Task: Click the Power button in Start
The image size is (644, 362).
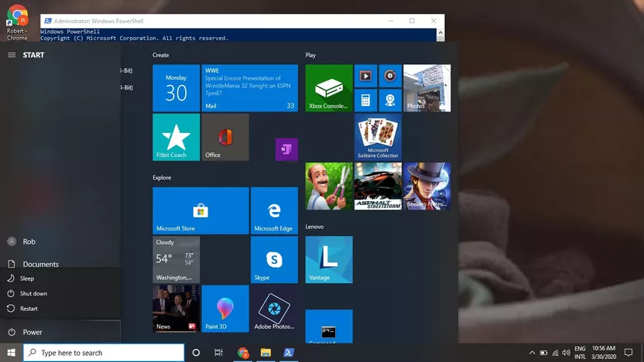Action: (60, 332)
